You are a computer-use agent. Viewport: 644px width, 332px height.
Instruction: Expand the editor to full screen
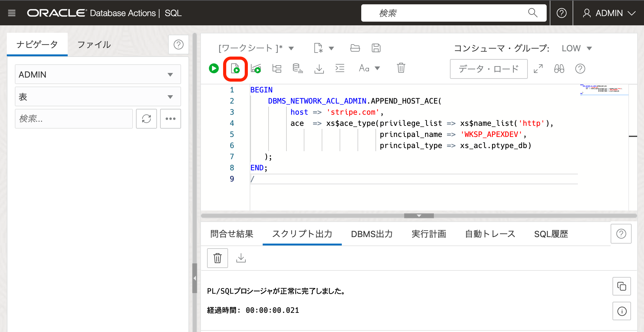(x=538, y=69)
